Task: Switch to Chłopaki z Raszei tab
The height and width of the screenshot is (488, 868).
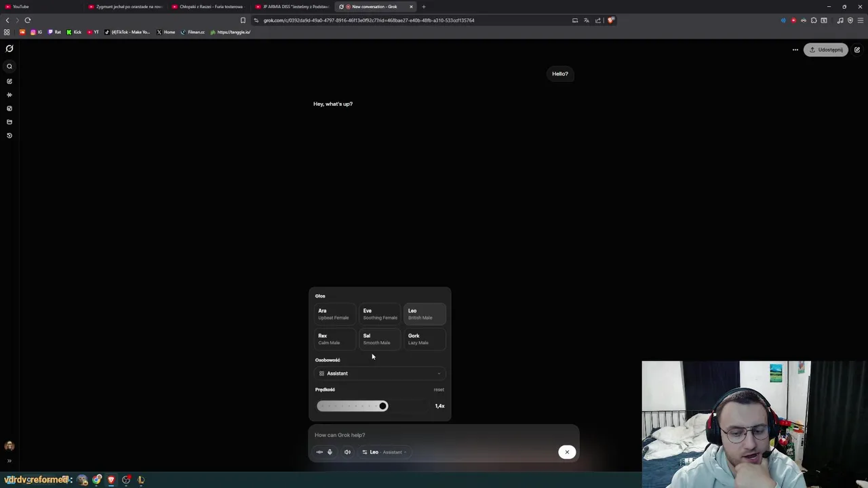Action: [x=208, y=7]
